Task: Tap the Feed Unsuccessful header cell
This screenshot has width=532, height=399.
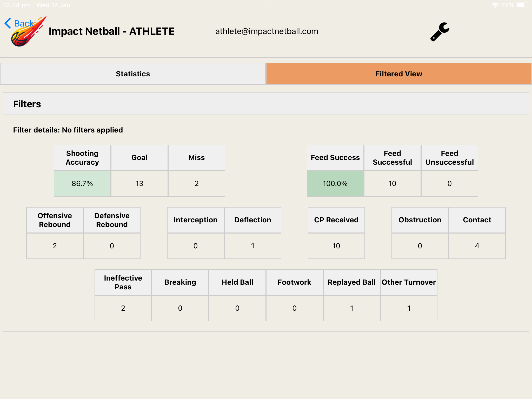Action: click(x=449, y=158)
